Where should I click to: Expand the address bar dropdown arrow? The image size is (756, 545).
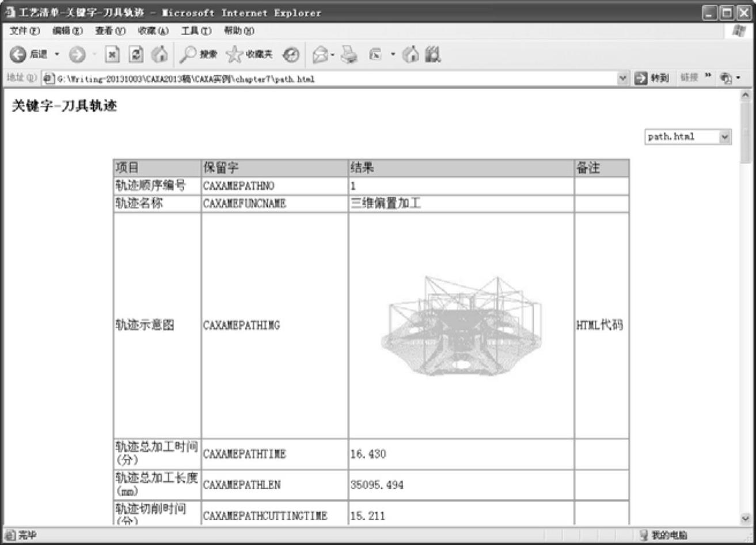pyautogui.click(x=622, y=78)
